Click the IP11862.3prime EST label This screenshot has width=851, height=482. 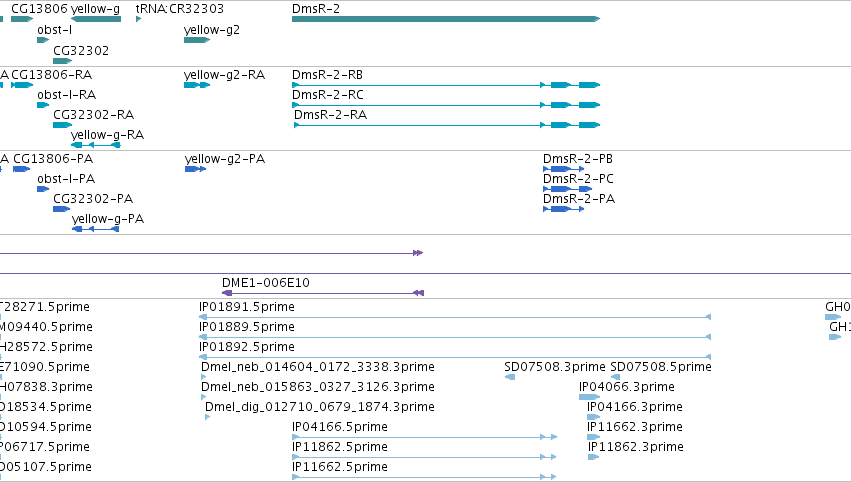tap(636, 447)
